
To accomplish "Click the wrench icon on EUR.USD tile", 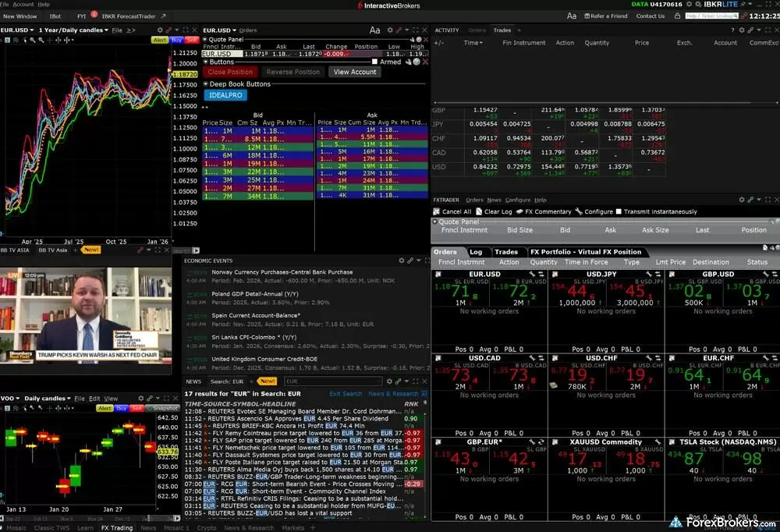I will pos(532,274).
